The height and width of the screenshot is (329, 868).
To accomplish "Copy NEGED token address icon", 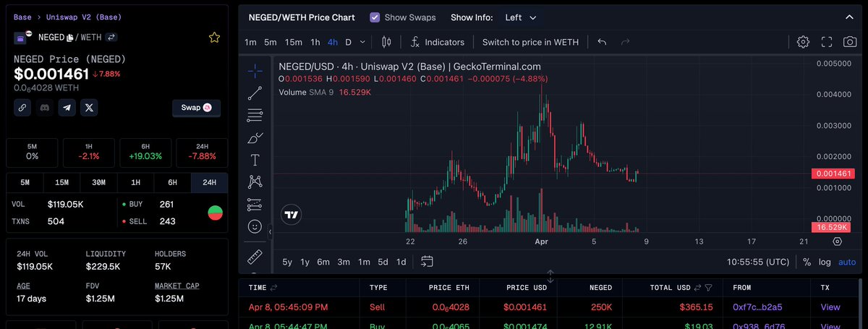I will pos(70,38).
